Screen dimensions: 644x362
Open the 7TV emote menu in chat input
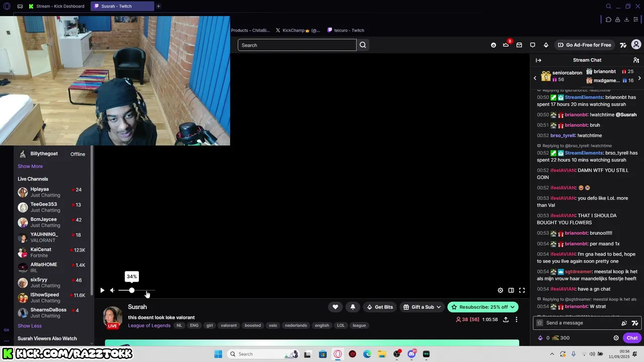635,323
